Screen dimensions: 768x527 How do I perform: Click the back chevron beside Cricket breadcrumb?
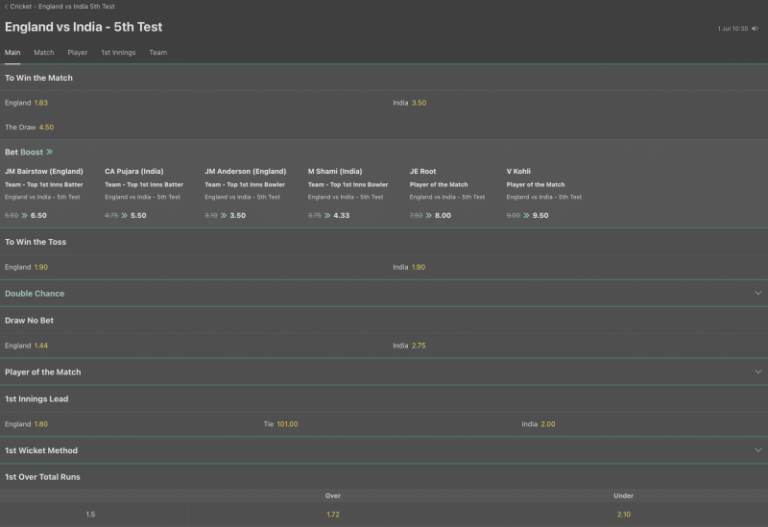[5, 6]
